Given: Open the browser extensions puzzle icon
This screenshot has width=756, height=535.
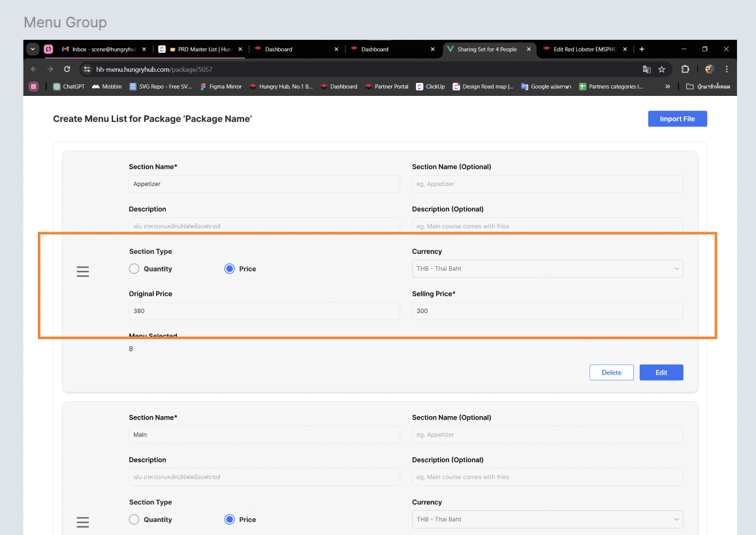Looking at the screenshot, I should (x=685, y=69).
